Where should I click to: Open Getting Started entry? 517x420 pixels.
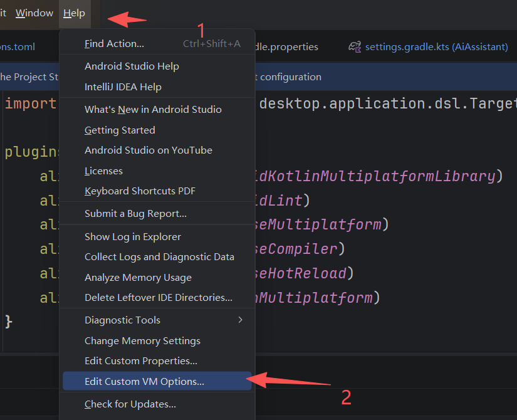coord(157,130)
